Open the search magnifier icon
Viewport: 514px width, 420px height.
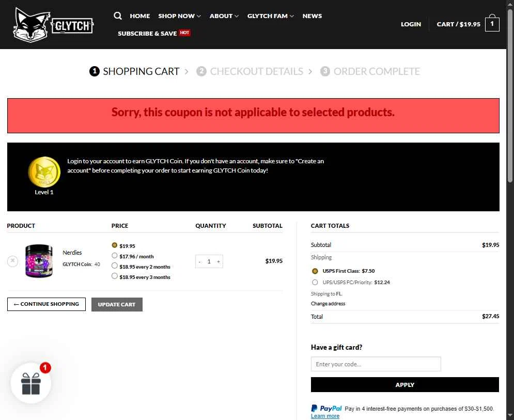coord(118,15)
